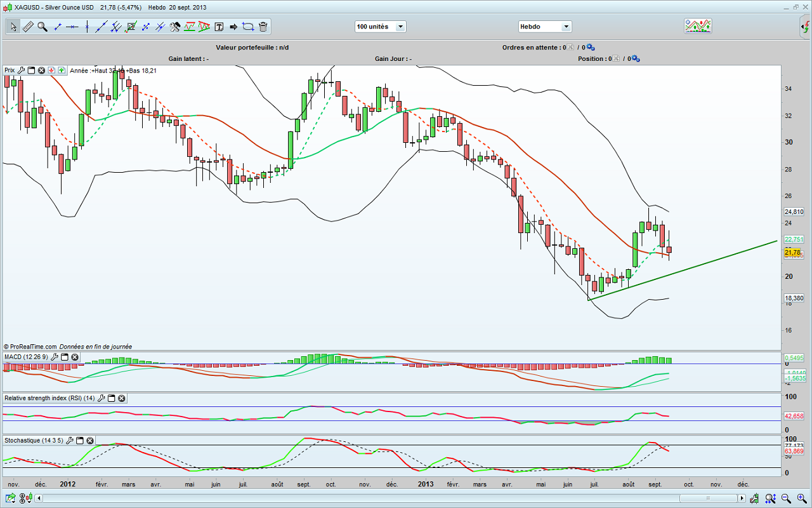Select the text annotation tool

pos(219,27)
